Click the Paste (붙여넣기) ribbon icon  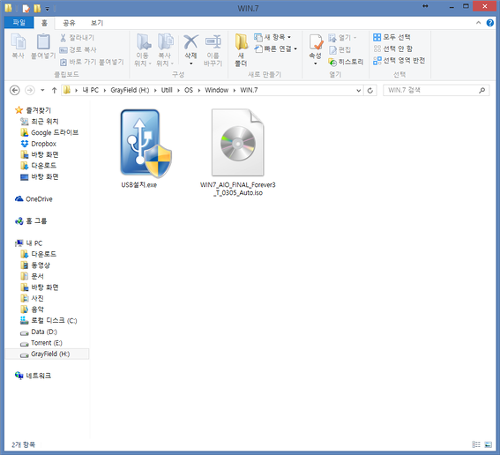point(43,42)
